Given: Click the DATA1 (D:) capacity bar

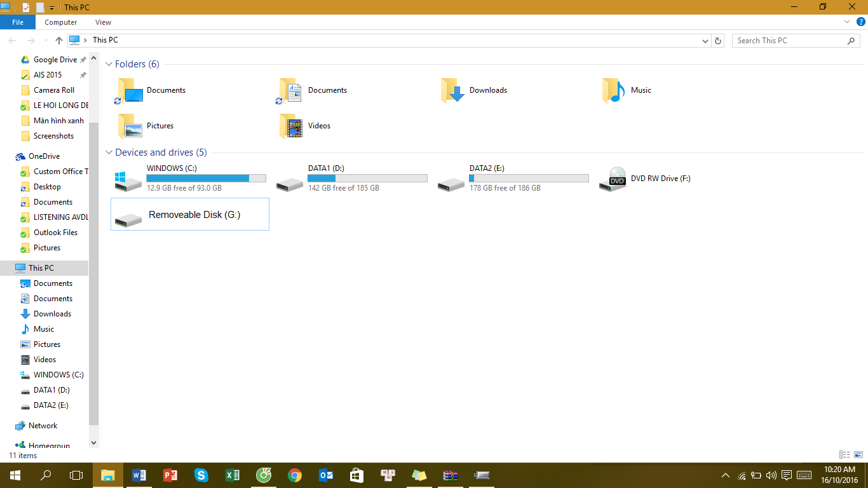Looking at the screenshot, I should coord(367,178).
